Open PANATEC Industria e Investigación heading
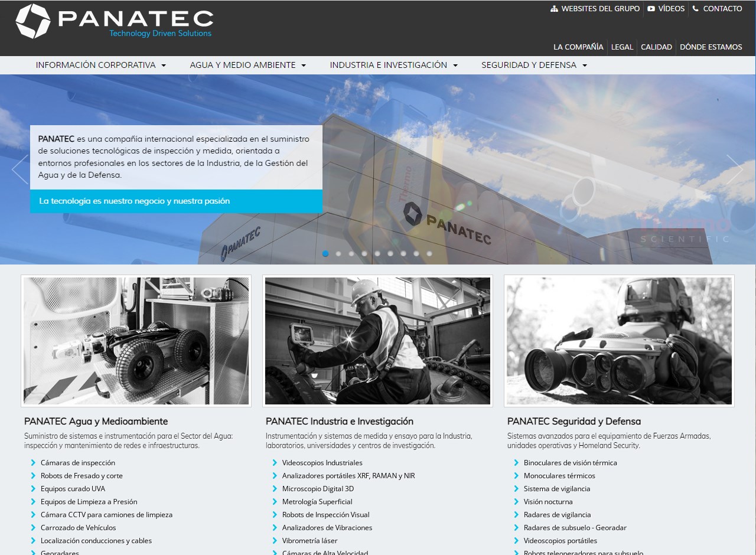This screenshot has height=555, width=756. [340, 422]
